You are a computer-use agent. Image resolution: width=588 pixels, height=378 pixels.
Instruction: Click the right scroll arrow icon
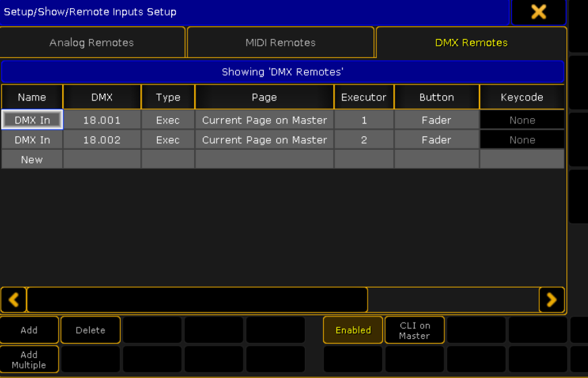pyautogui.click(x=552, y=300)
